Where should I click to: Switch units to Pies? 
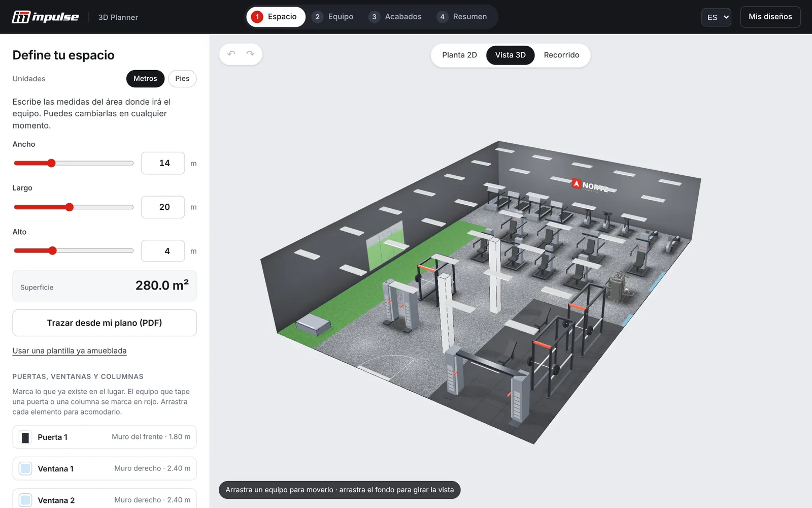(182, 79)
